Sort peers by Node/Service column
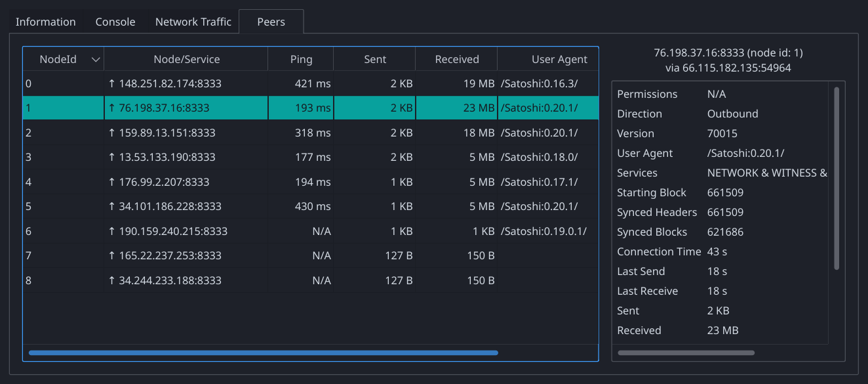 pos(186,59)
